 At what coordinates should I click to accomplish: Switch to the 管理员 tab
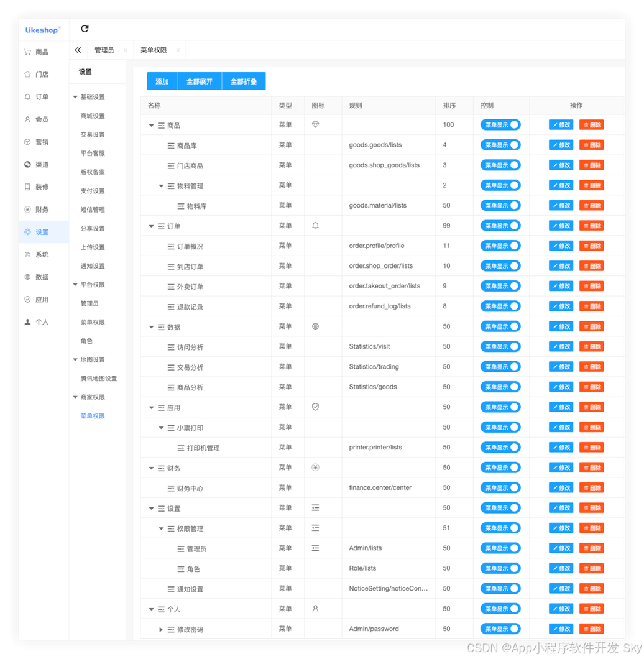[x=104, y=50]
